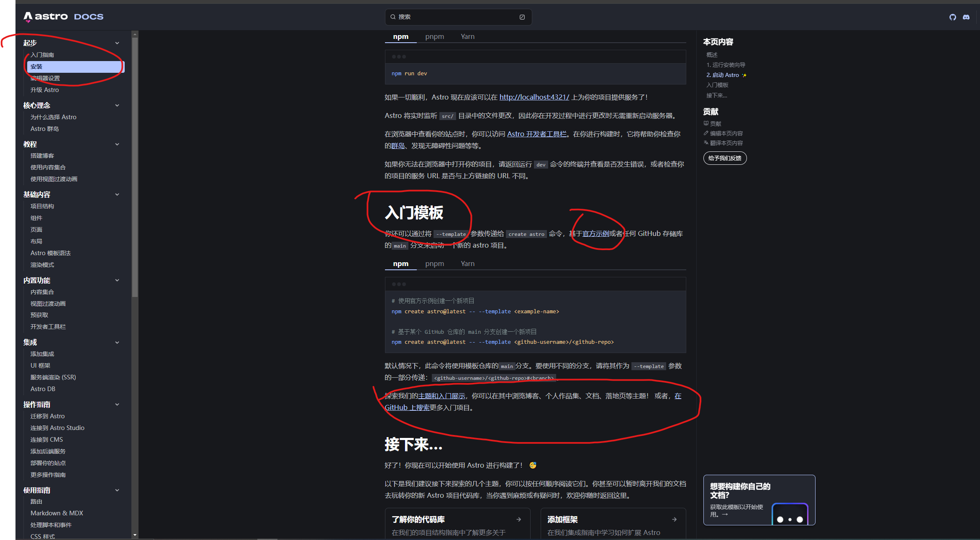Open the 添加框架 card

[613, 523]
